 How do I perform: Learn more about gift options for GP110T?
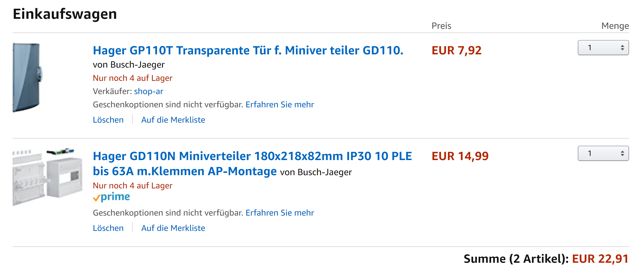click(279, 105)
